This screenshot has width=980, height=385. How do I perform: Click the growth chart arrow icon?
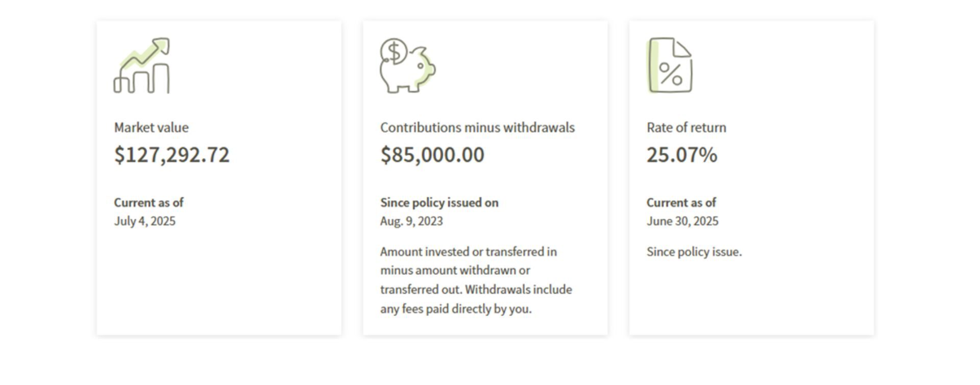(x=142, y=65)
